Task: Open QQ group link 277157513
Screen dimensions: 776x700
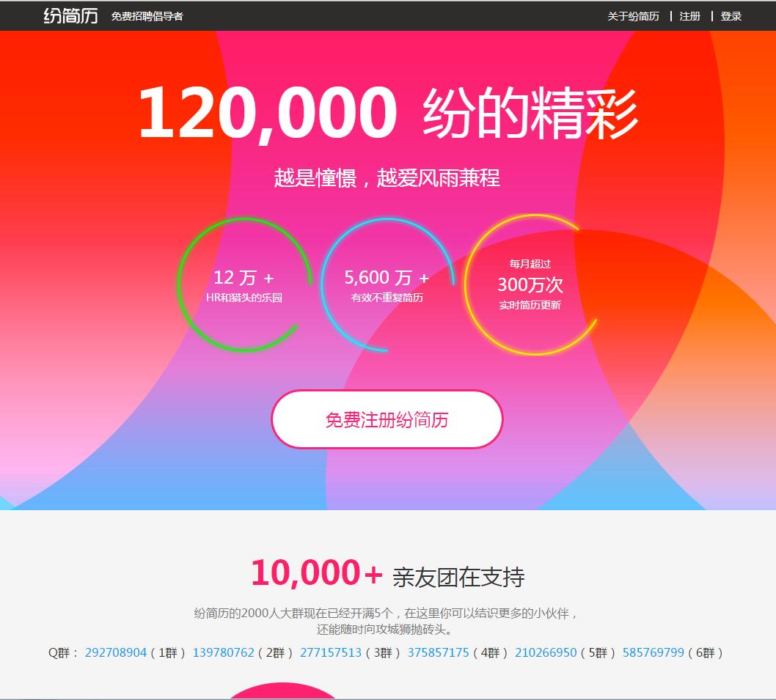Action: (331, 652)
